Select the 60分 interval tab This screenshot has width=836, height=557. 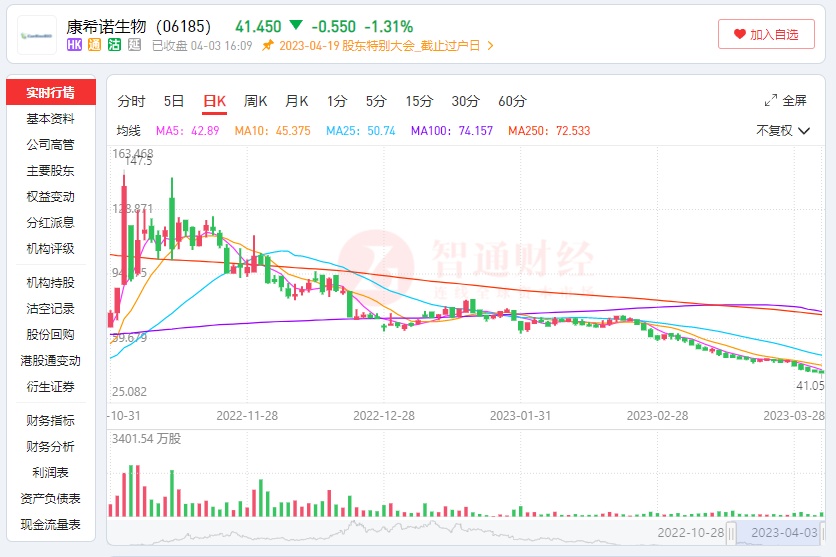[512, 101]
